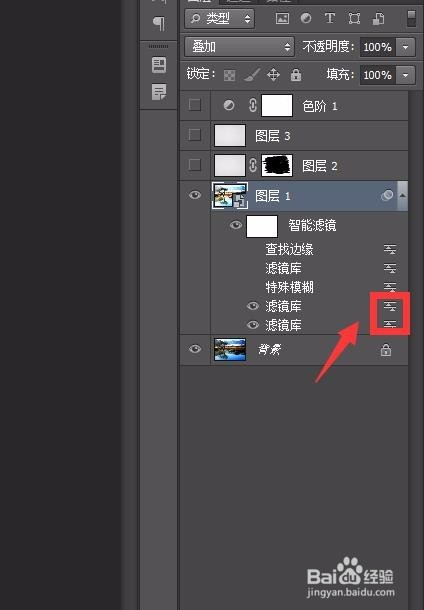Image resolution: width=424 pixels, height=610 pixels.
Task: Lock all layer attributes
Action: click(296, 74)
